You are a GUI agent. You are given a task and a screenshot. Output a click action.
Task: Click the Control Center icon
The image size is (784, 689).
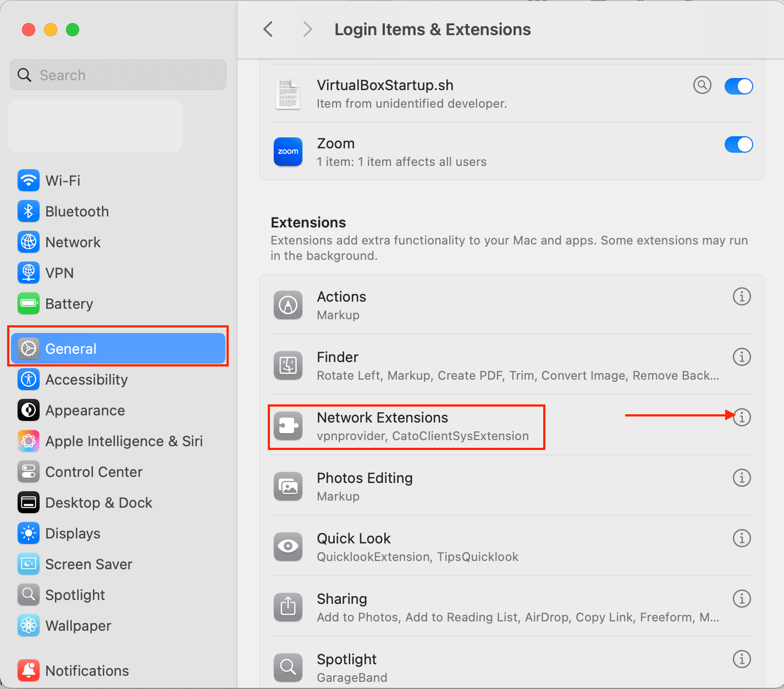(x=29, y=471)
